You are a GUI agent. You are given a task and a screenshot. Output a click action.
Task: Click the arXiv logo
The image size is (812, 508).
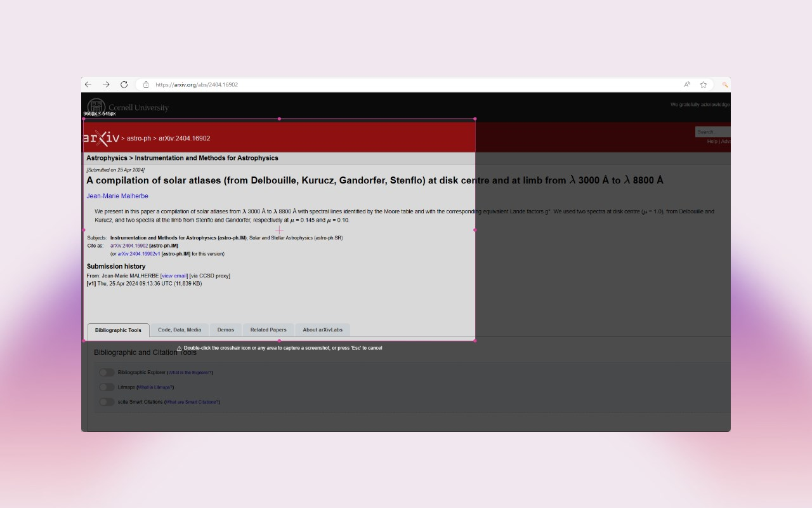101,138
